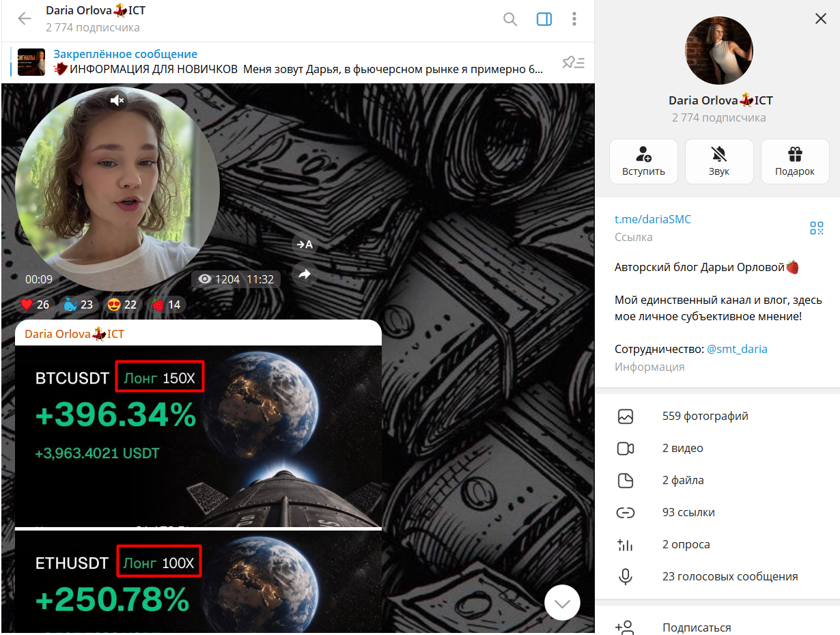Jump to bottom with the down chevron button
Image resolution: width=840 pixels, height=635 pixels.
[x=562, y=603]
